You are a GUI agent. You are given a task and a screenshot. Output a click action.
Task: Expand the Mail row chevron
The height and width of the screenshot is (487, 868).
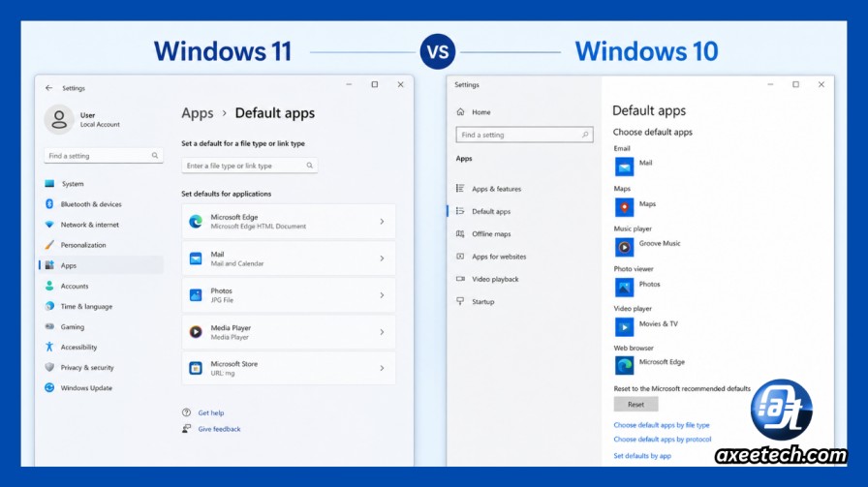tap(382, 259)
